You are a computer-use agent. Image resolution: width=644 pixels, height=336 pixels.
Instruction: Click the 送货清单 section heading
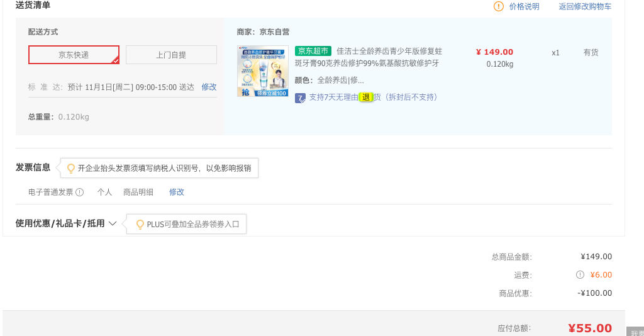33,5
